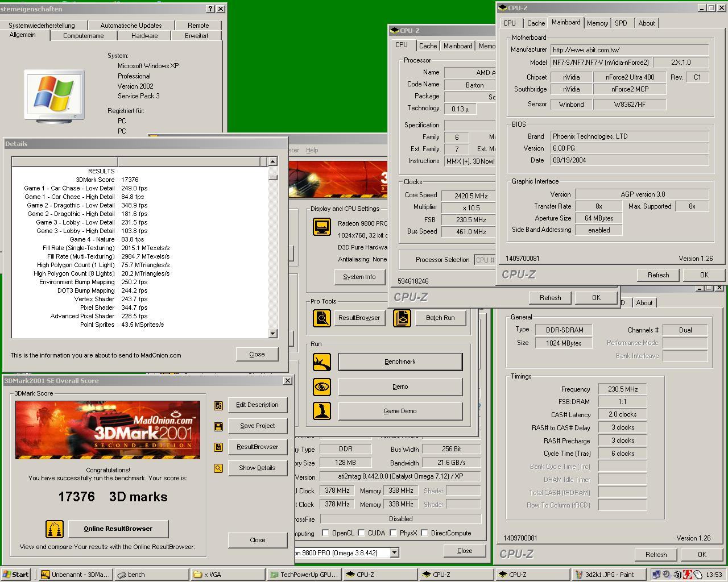
Task: Click Refresh in the Mainboard CPU-Z window
Action: [x=658, y=275]
